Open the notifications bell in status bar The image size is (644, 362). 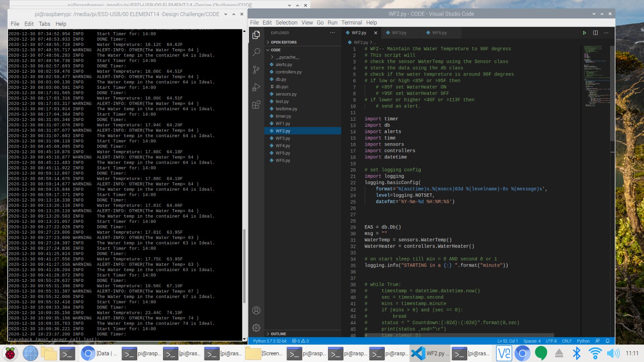click(x=607, y=341)
